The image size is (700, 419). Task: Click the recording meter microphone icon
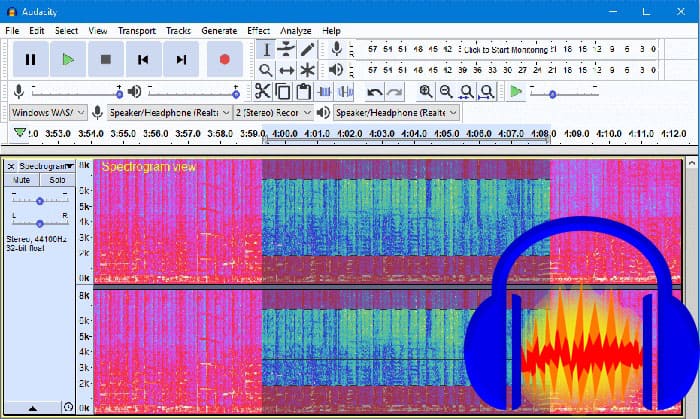pyautogui.click(x=337, y=49)
